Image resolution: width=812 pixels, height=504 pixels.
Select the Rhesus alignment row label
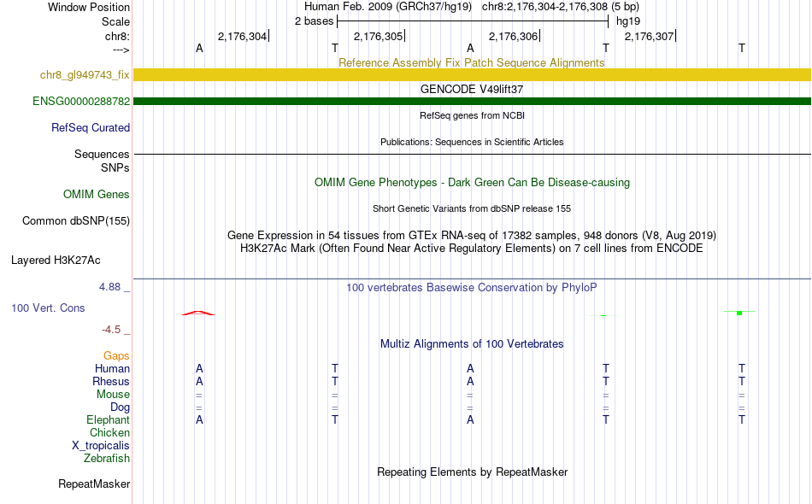click(x=111, y=381)
